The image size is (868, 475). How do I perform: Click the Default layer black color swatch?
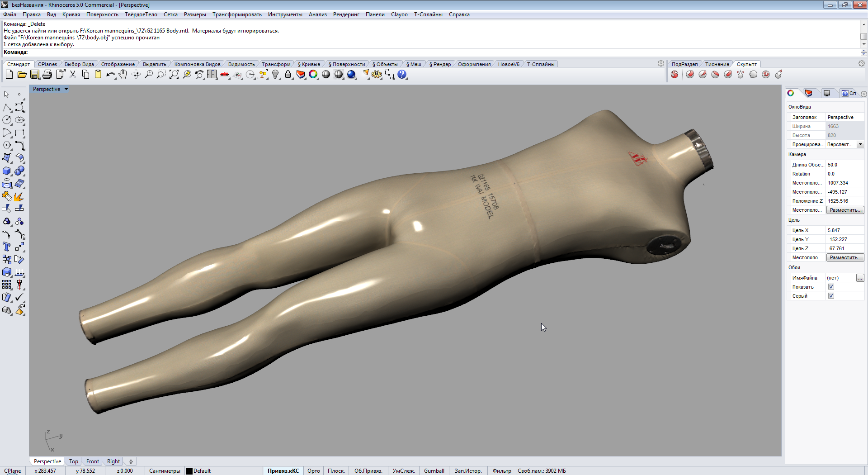189,471
